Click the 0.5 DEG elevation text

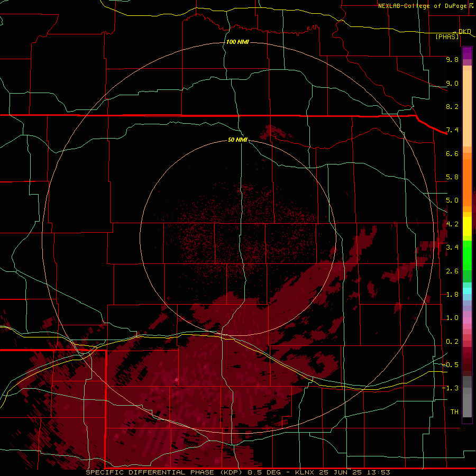point(264,472)
